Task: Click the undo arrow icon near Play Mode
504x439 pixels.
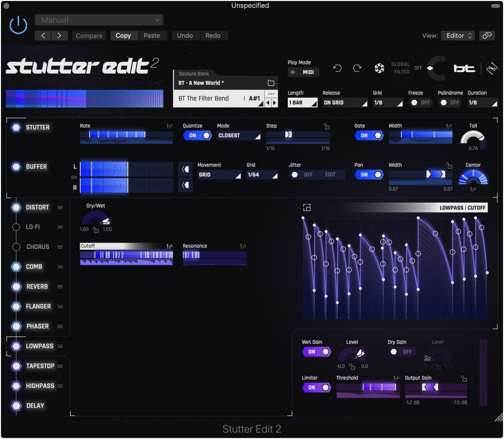Action: (x=338, y=68)
